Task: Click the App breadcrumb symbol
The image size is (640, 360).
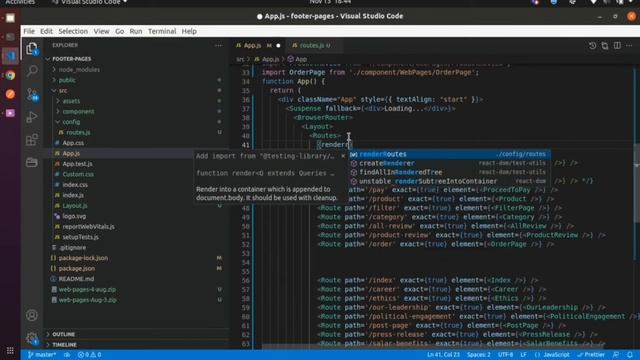Action: (x=297, y=59)
